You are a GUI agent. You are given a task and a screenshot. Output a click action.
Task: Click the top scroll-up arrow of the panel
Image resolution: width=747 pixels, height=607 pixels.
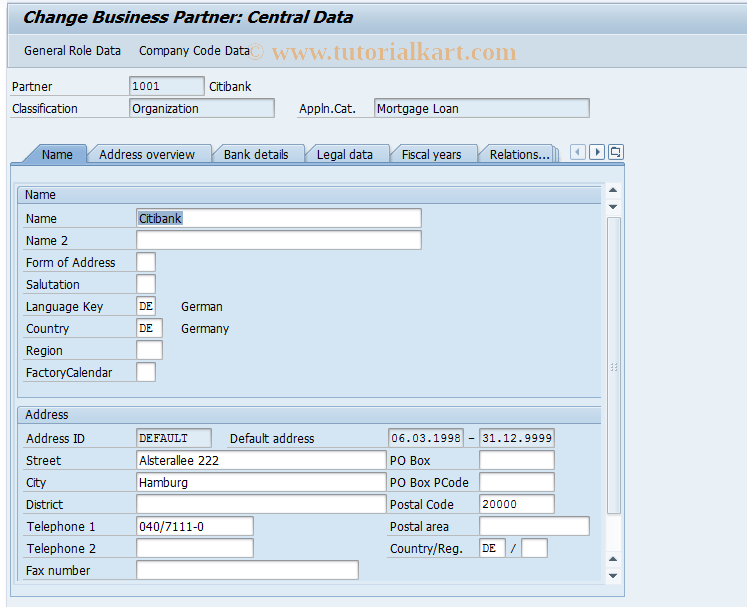coord(613,190)
